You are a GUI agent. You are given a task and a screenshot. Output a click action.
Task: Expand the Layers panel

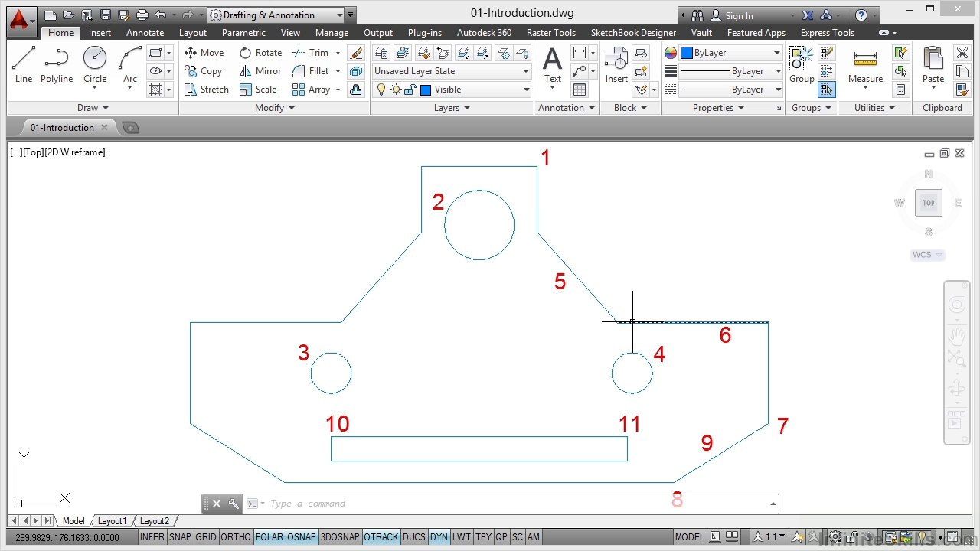point(452,108)
